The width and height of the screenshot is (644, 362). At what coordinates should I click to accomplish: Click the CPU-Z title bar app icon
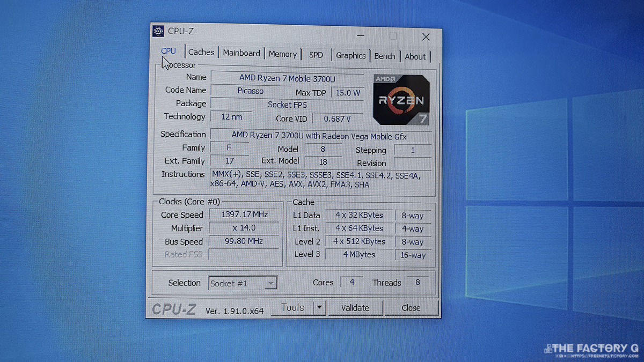click(x=158, y=31)
